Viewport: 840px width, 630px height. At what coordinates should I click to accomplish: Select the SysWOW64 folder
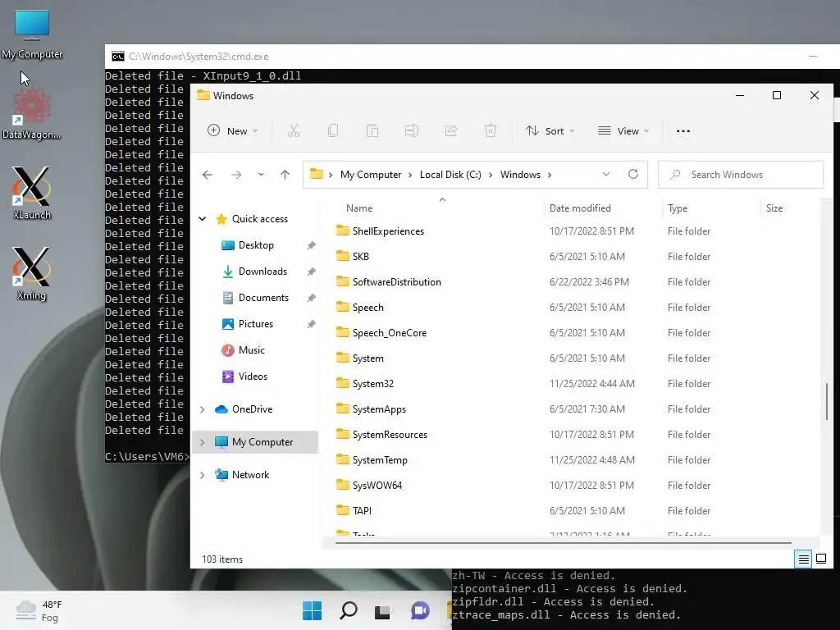377,486
